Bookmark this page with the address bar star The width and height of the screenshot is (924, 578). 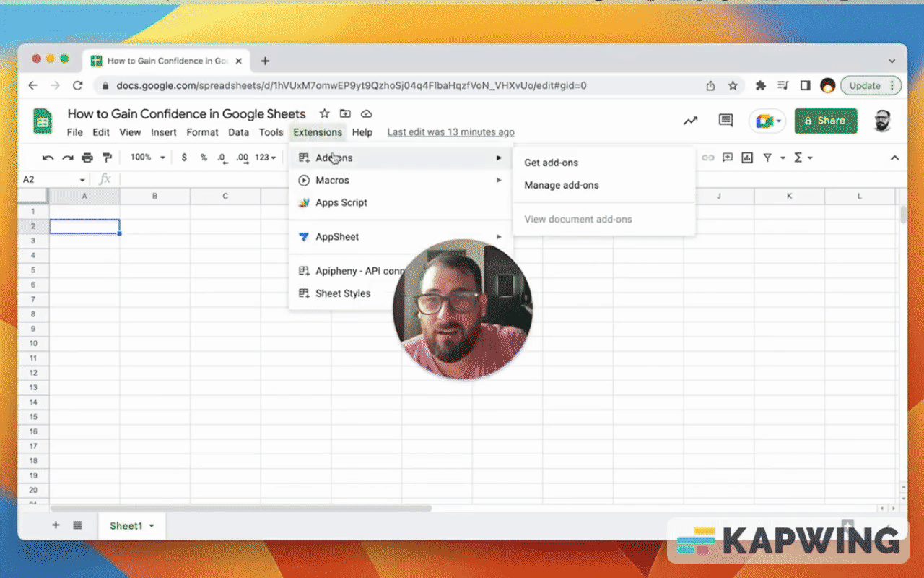click(x=733, y=85)
